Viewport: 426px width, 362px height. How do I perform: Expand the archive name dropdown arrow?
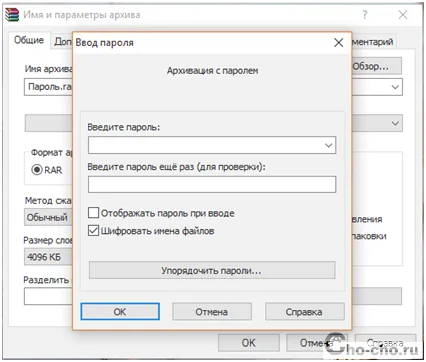[x=395, y=87]
